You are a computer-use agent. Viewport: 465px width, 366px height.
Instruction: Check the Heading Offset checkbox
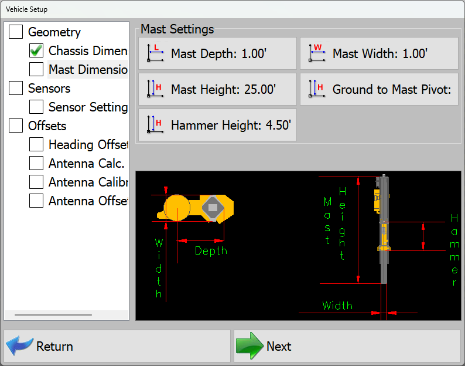coord(36,145)
